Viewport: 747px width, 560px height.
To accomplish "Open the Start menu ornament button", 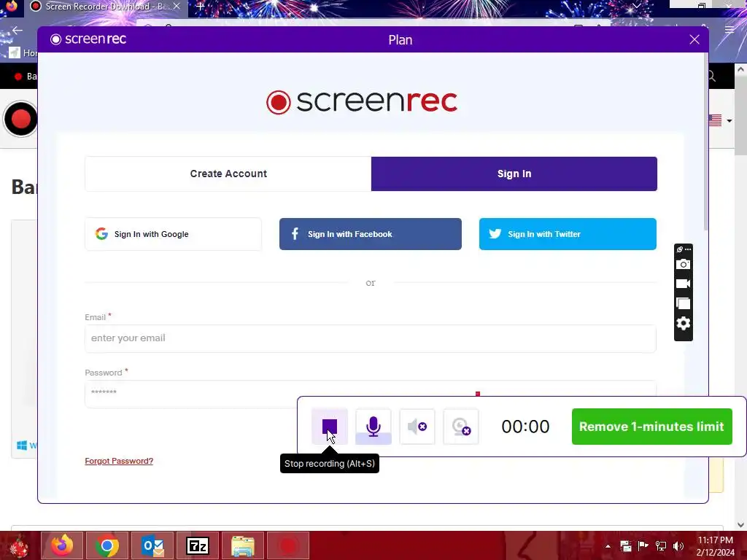I will pyautogui.click(x=19, y=546).
